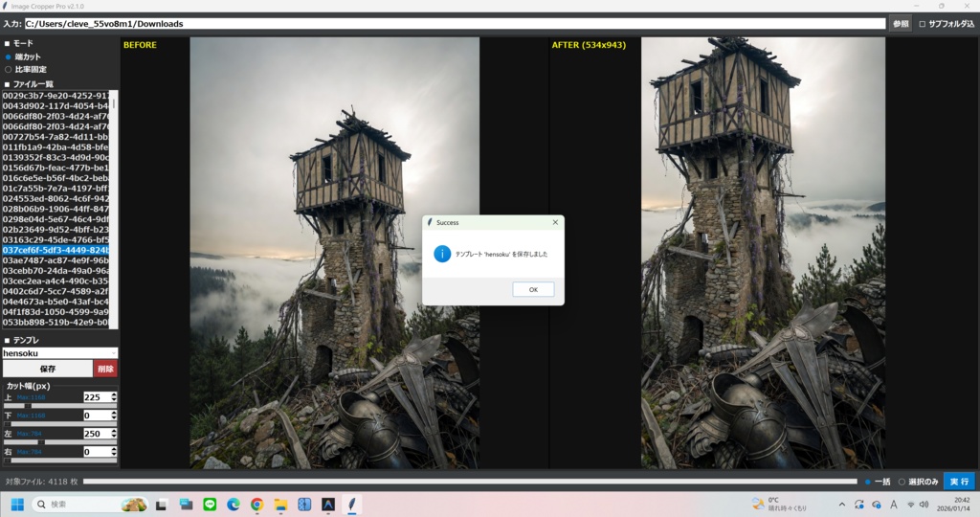The height and width of the screenshot is (517, 980).
Task: Click the 左 cut value field showing 250
Action: pyautogui.click(x=97, y=434)
